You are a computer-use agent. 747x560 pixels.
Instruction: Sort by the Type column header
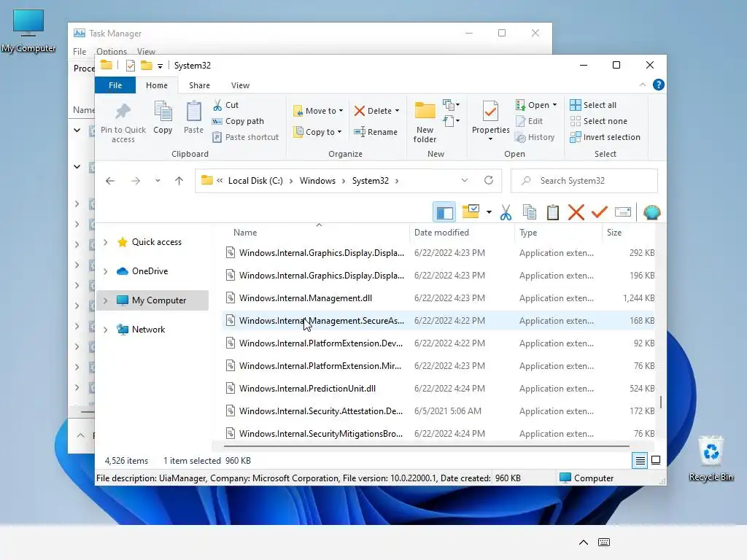pos(558,233)
